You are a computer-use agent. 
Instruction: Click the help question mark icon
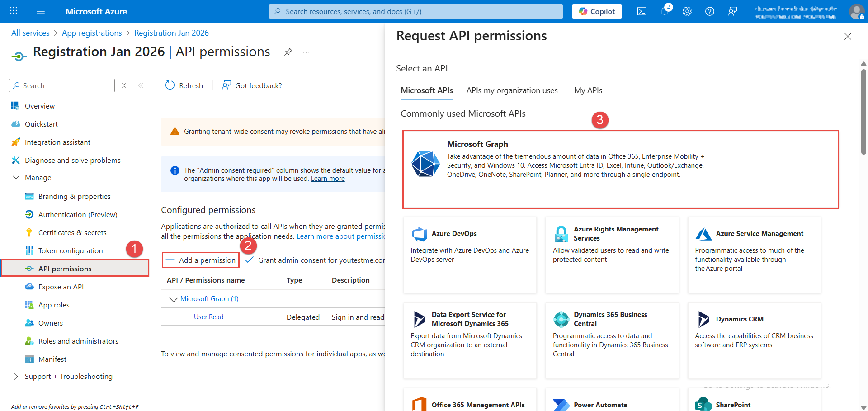point(710,11)
